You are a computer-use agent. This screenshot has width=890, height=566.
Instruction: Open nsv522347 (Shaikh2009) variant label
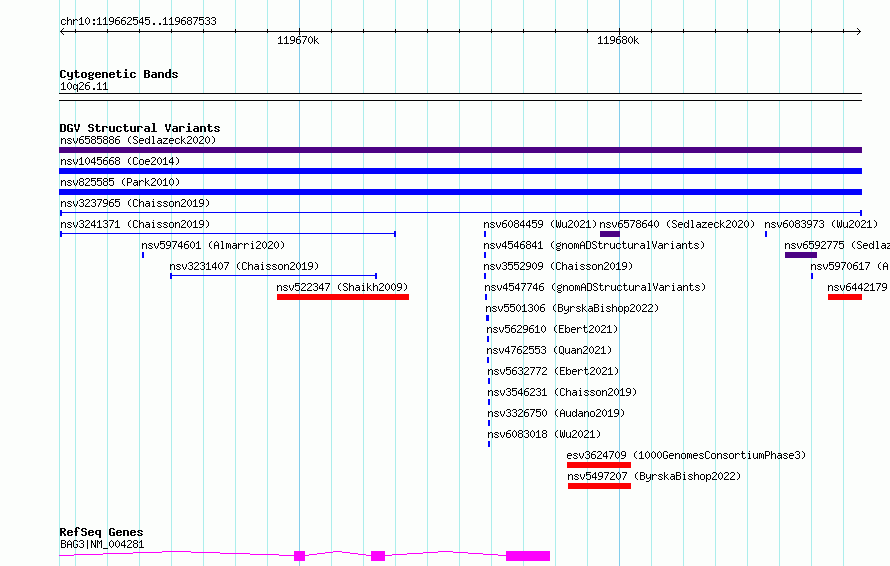pos(342,287)
